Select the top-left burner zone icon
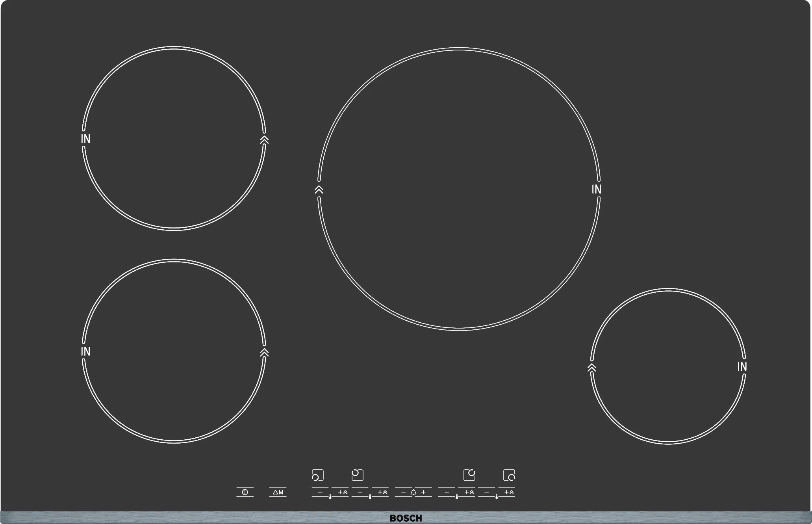This screenshot has height=524, width=812. (357, 475)
